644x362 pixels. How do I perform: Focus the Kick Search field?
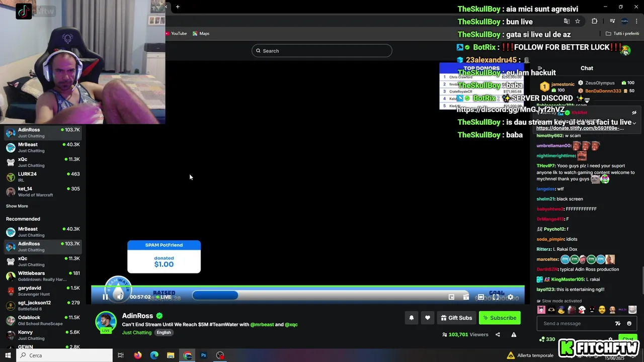click(x=322, y=51)
